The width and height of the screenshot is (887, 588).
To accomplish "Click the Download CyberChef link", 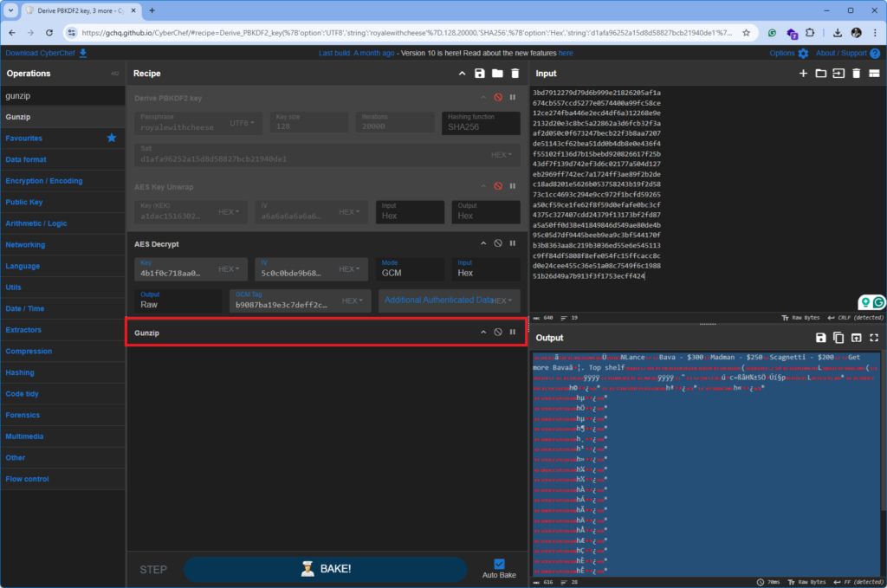I will click(40, 53).
